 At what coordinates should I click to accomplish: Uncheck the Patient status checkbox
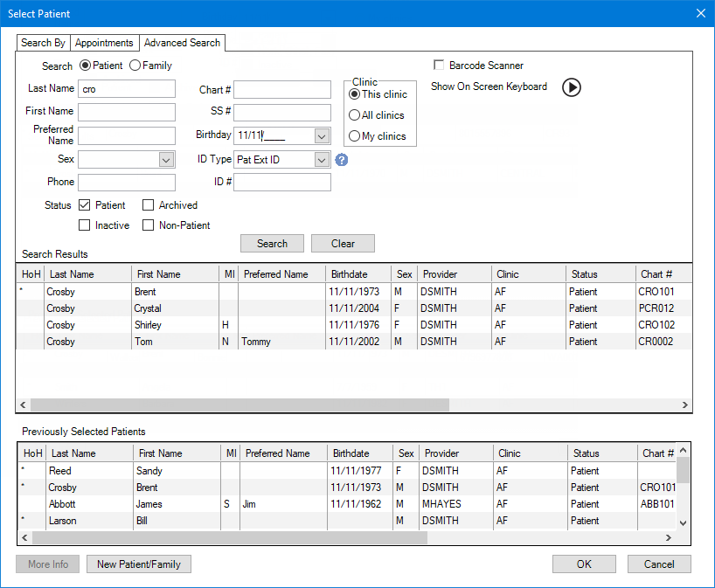85,205
